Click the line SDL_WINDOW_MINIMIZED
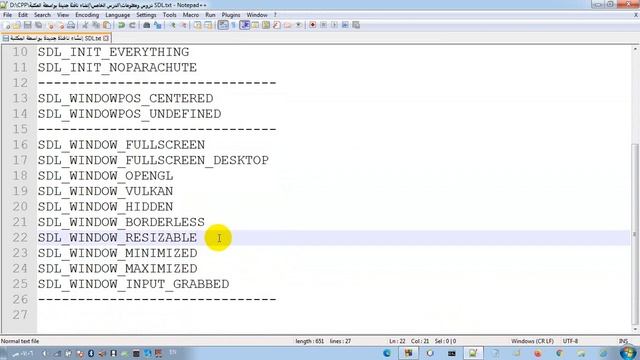Viewport: 640px width, 360px height. [118, 253]
